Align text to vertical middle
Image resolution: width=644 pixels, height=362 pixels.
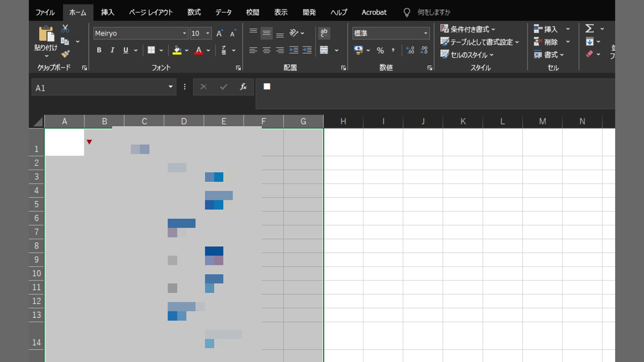[267, 33]
